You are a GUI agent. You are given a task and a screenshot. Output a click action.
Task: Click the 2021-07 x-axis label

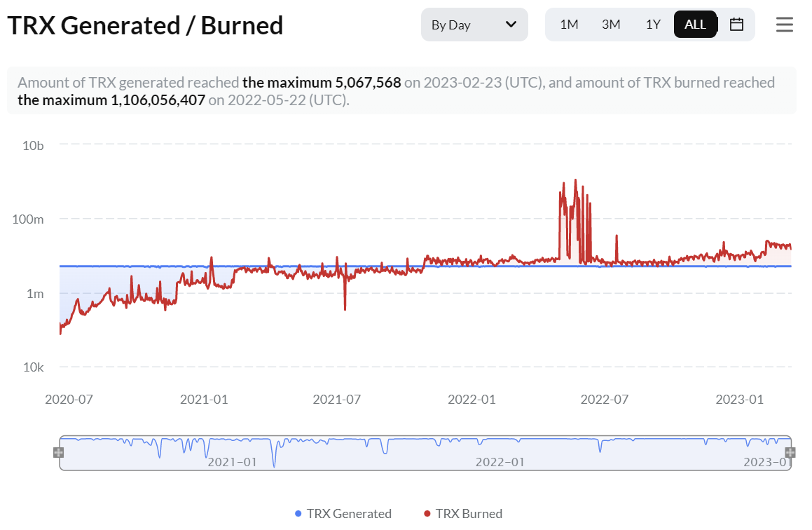(x=336, y=400)
